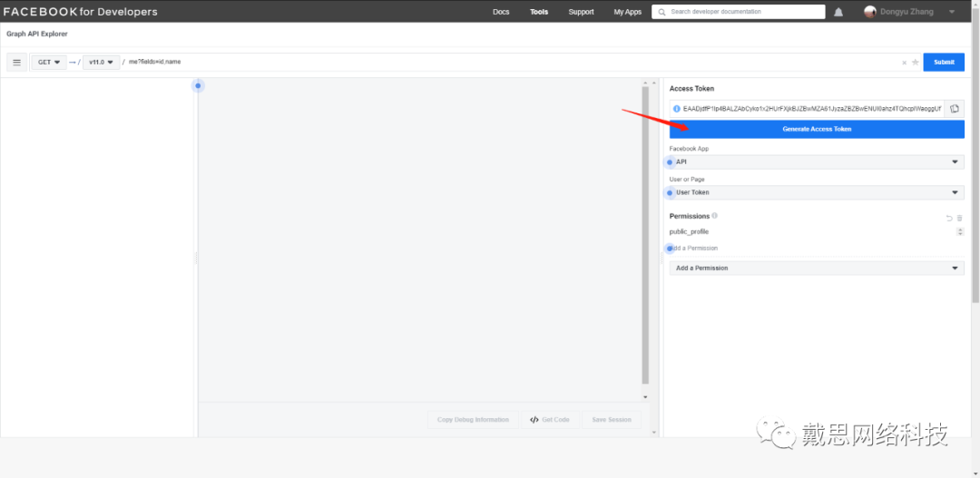Clear the query with the x icon
Image resolution: width=980 pixels, height=478 pixels.
(904, 63)
